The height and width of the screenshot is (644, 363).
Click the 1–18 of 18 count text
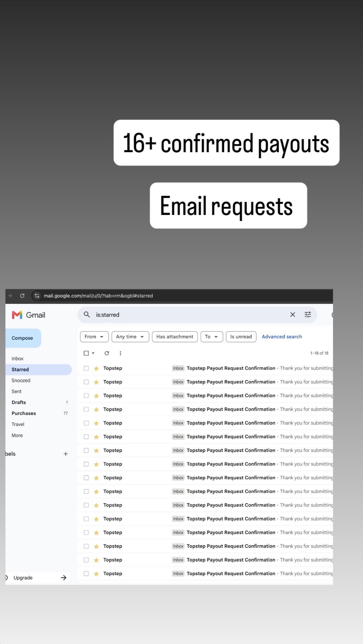coord(319,353)
